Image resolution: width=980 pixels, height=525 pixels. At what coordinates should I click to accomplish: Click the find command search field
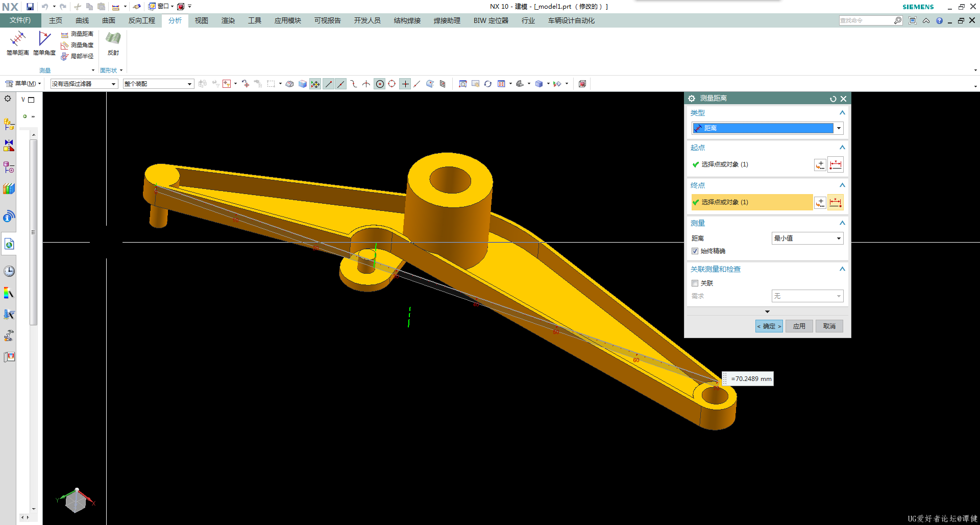866,20
